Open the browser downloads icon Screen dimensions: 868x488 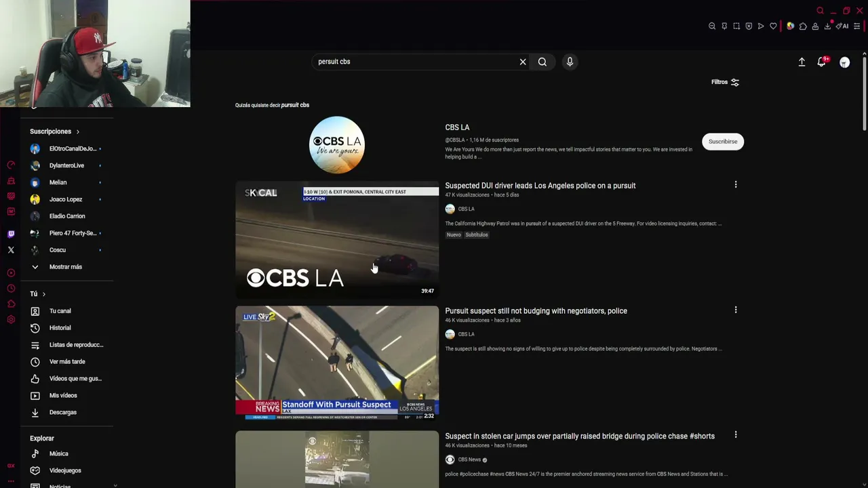click(827, 26)
